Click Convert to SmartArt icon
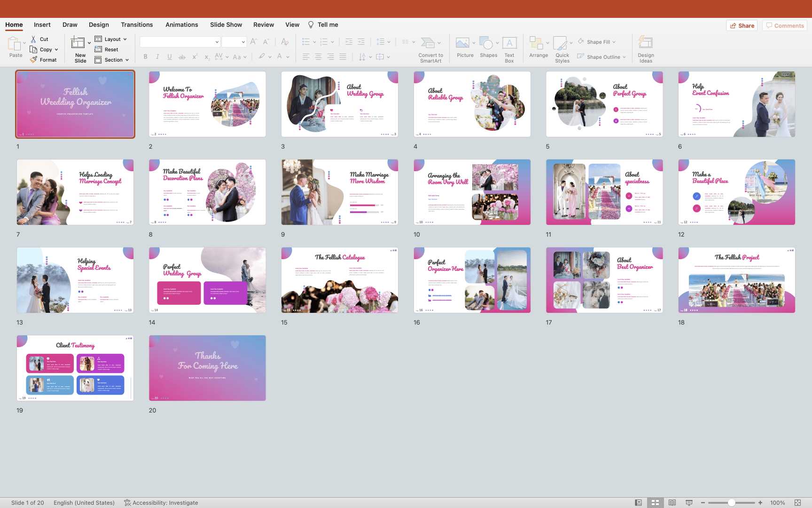 (428, 43)
